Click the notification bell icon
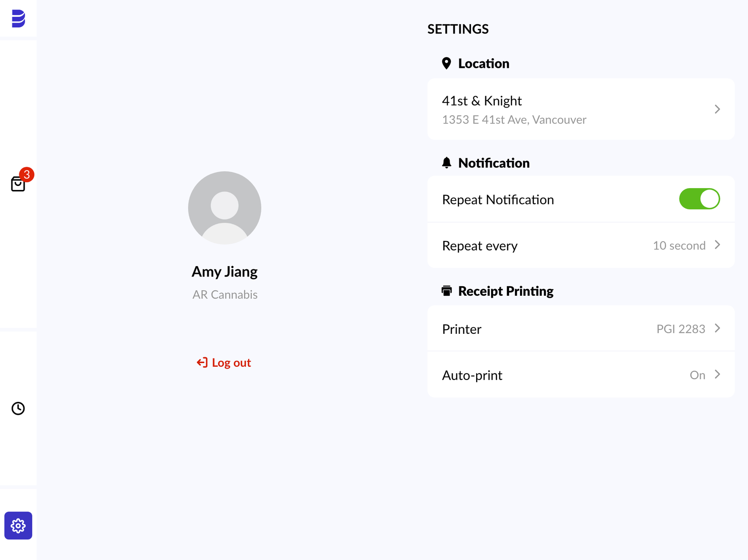Viewport: 748px width, 560px height. pos(447,163)
